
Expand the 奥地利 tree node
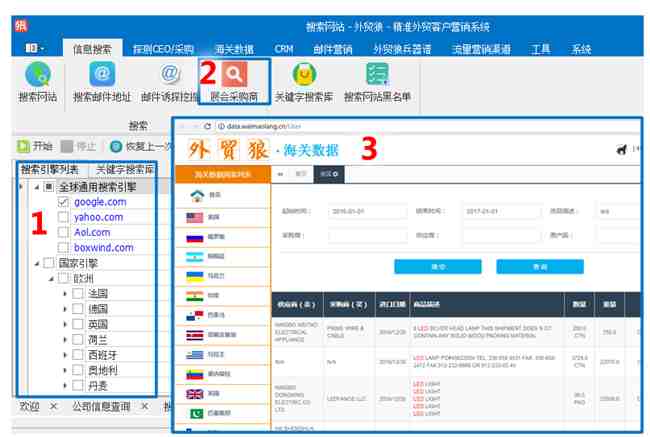(x=65, y=370)
